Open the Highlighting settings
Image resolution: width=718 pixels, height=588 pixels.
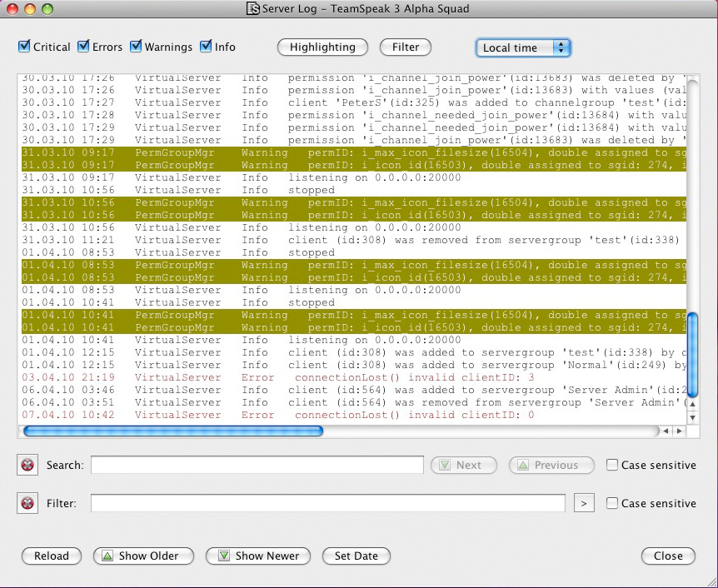pos(322,47)
